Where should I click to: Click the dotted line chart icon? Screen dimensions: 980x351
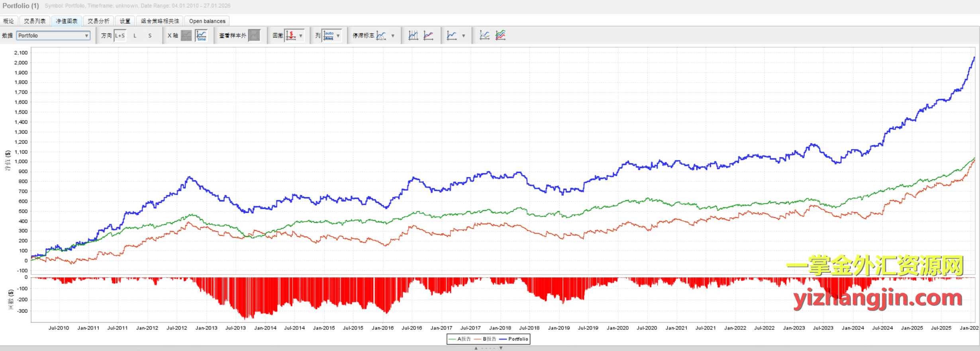pos(484,35)
